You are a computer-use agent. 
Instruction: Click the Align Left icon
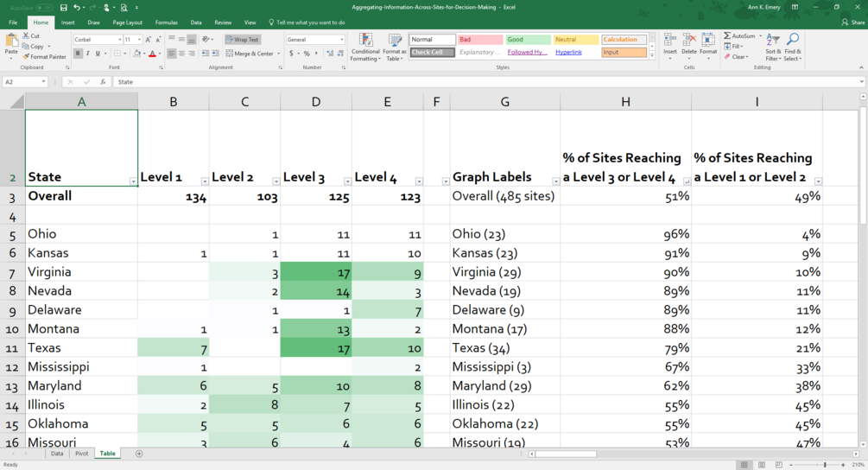172,54
